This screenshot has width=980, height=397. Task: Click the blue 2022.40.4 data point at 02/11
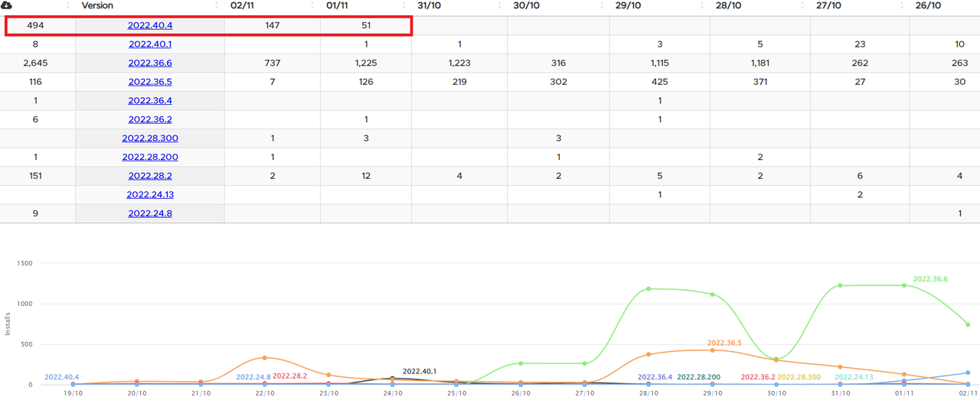coord(968,373)
